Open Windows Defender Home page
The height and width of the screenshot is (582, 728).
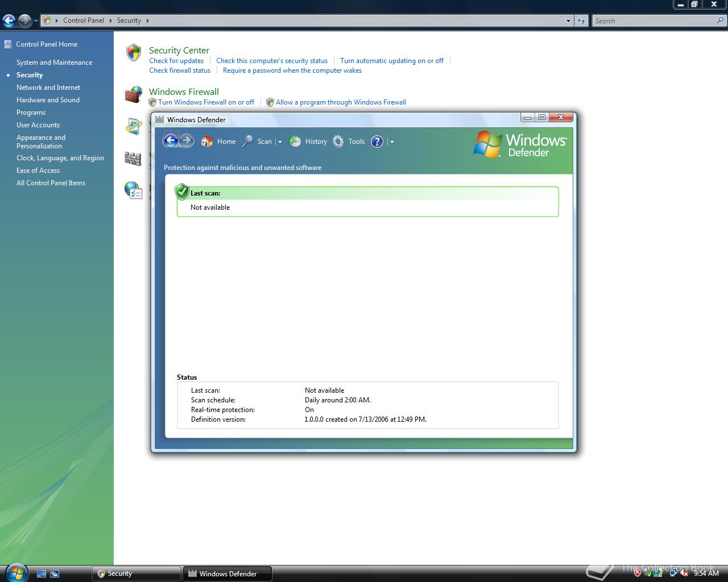tap(218, 142)
